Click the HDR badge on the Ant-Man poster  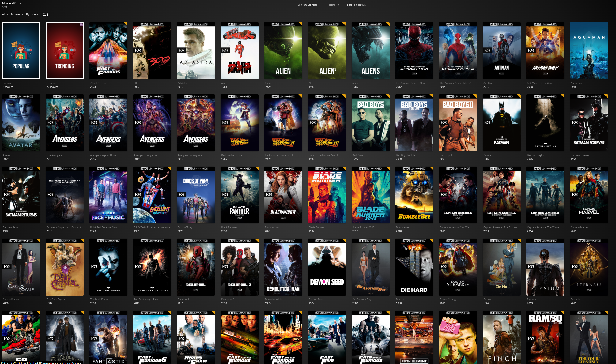487,50
